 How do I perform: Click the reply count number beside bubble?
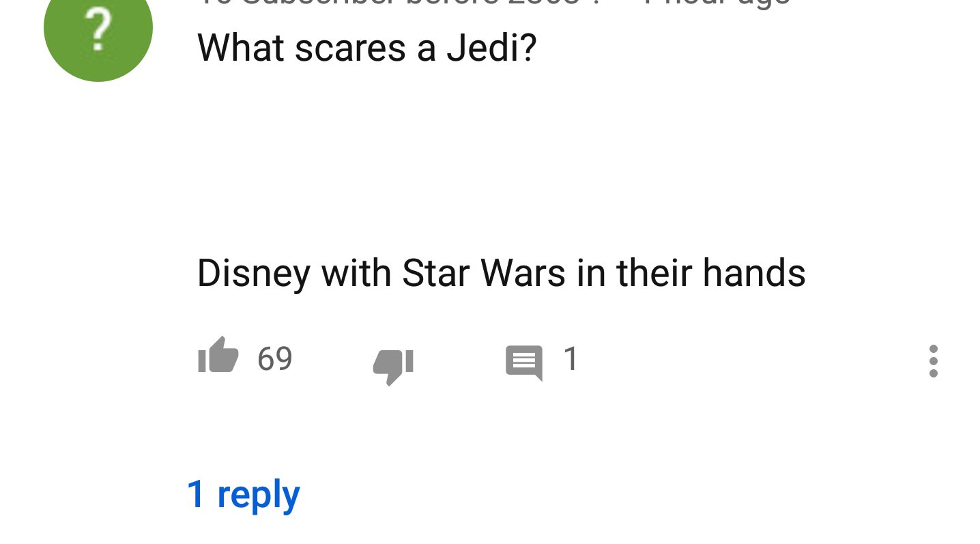click(x=571, y=358)
